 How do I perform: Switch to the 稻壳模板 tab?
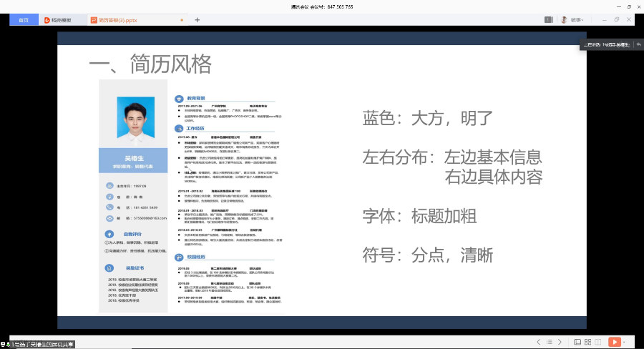pos(63,20)
